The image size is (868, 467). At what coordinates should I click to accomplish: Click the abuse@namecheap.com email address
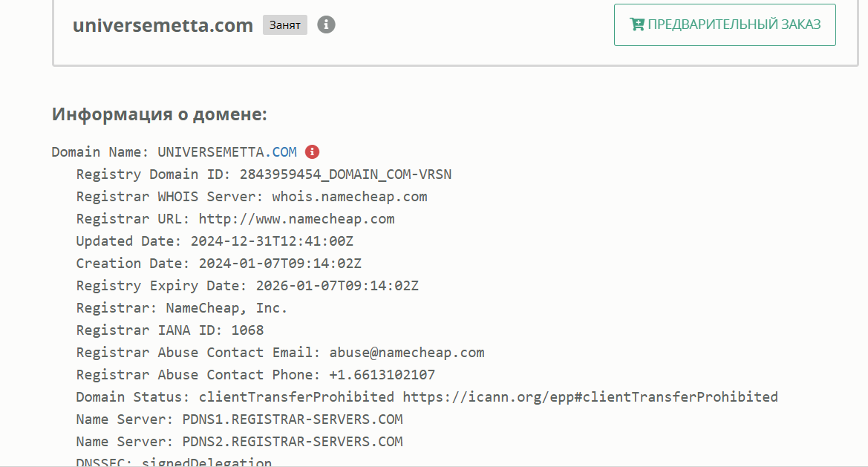(407, 353)
